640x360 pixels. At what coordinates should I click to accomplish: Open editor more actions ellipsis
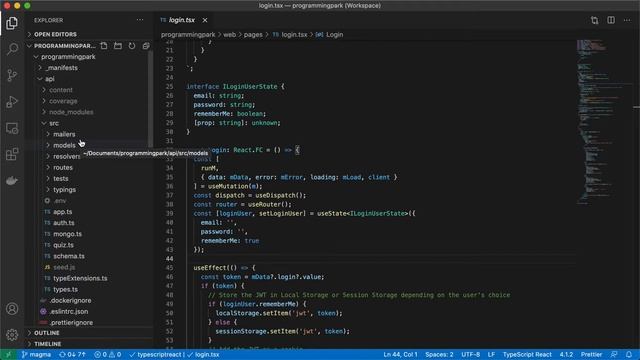pos(627,20)
